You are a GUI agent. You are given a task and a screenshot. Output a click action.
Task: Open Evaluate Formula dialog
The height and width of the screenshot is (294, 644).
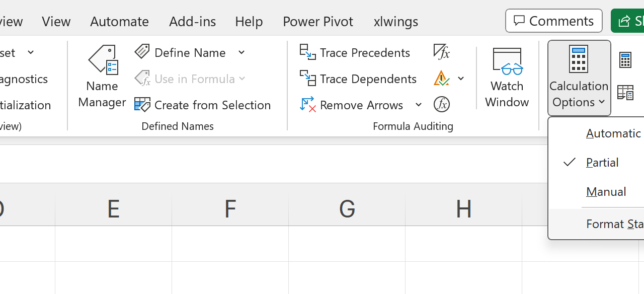coord(441,105)
